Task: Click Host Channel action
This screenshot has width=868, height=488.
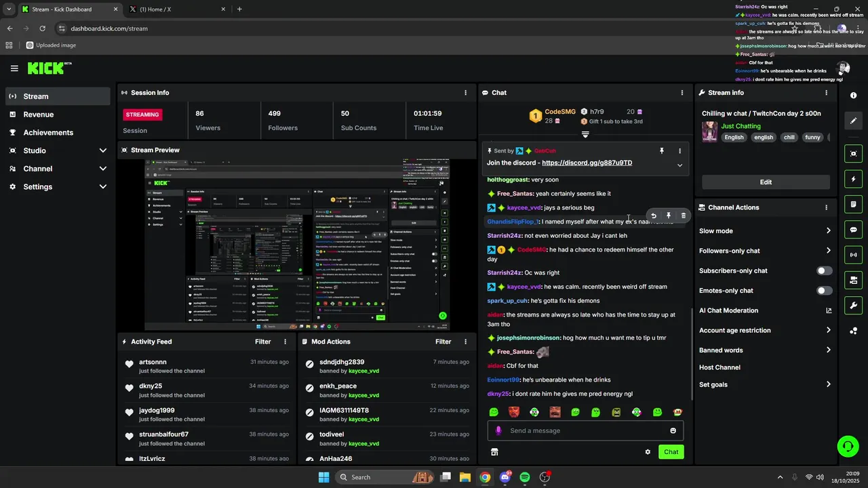Action: tap(719, 367)
